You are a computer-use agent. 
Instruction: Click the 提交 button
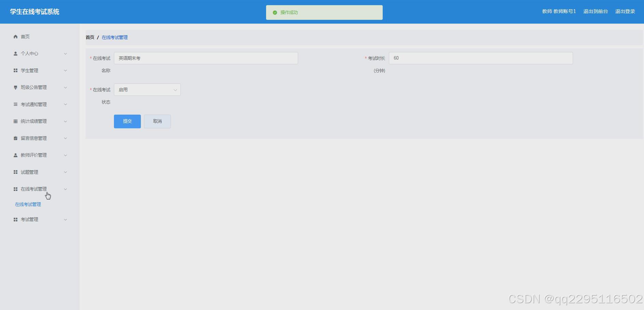click(127, 122)
